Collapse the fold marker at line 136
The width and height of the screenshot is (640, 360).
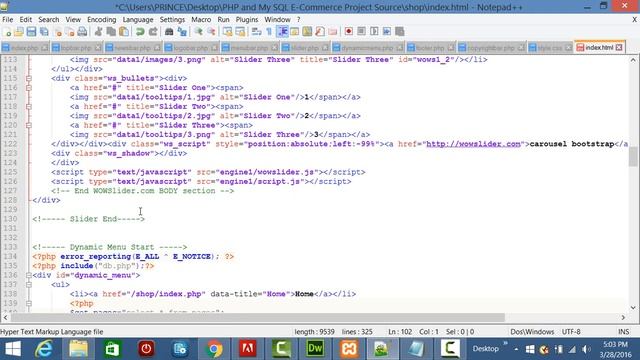tap(29, 275)
